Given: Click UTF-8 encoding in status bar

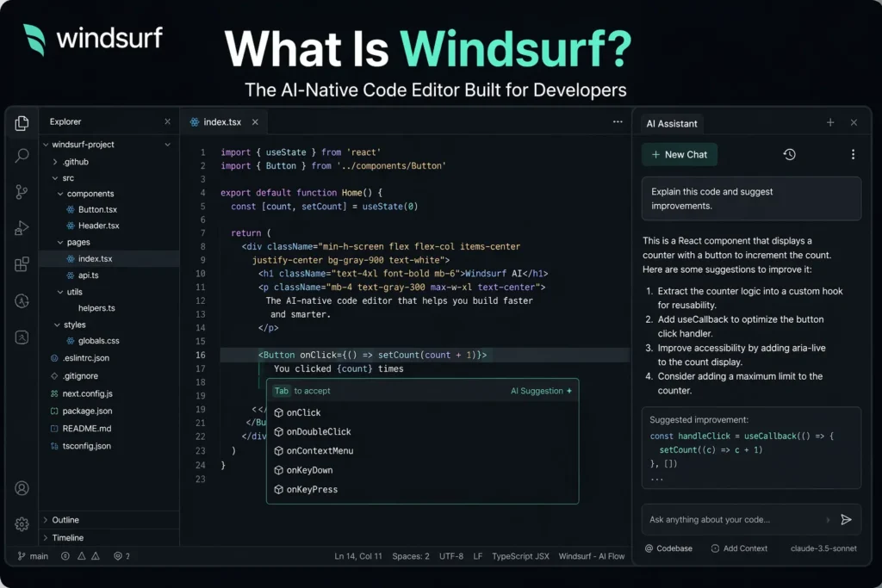Looking at the screenshot, I should tap(451, 556).
